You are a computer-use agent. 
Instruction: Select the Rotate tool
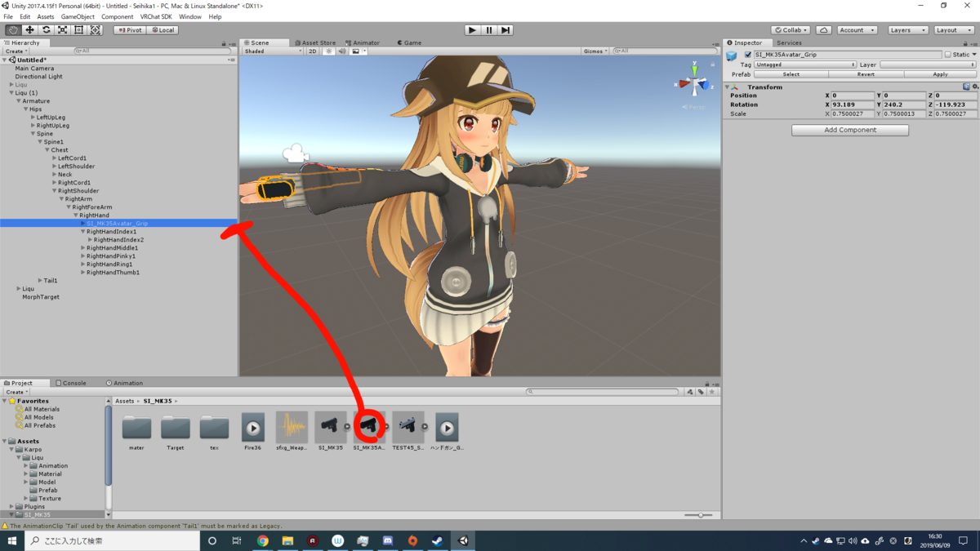click(46, 30)
